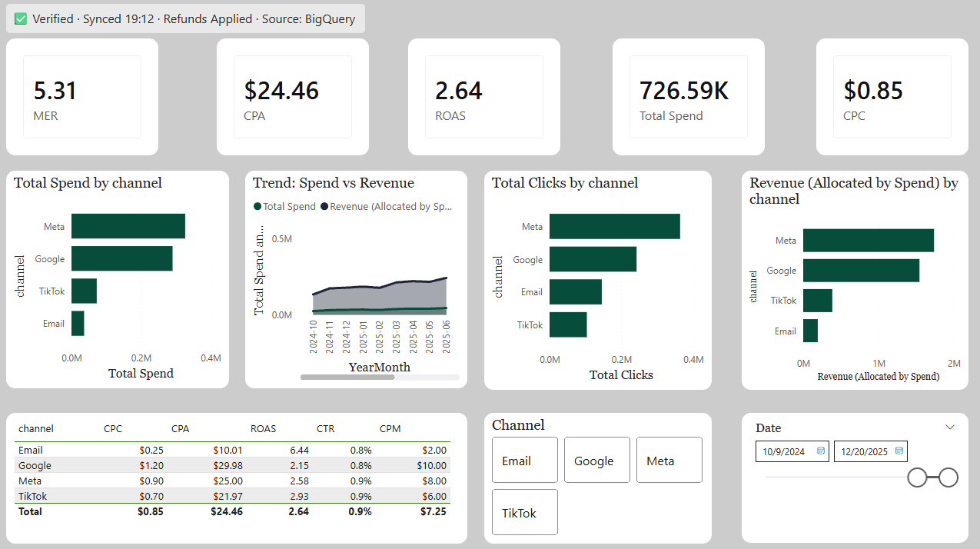980x549 pixels.
Task: Select the Email channel slicer tile
Action: (x=524, y=460)
